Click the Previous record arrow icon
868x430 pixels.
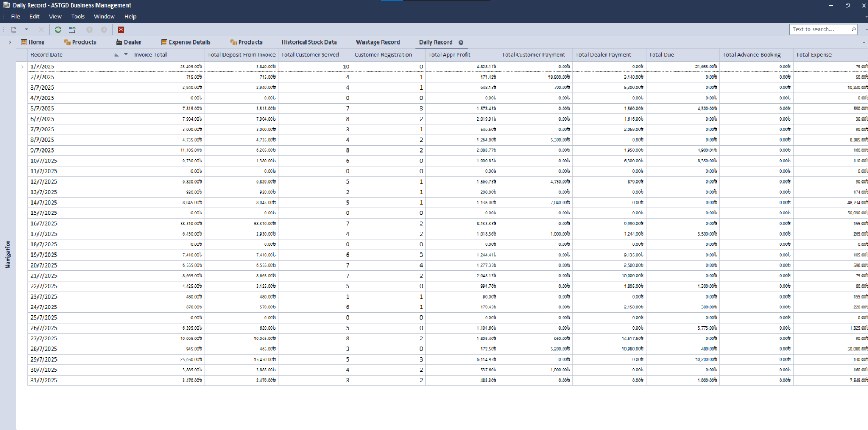tap(90, 30)
